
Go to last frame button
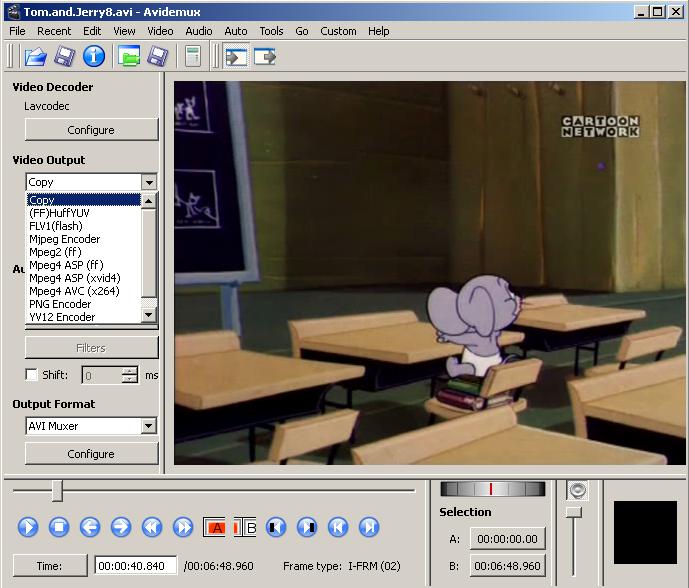pyautogui.click(x=369, y=527)
